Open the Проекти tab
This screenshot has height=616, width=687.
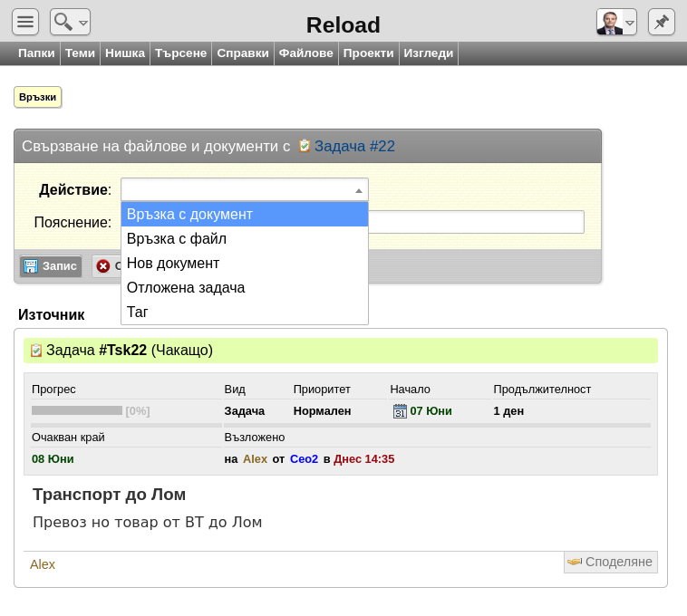coord(369,53)
